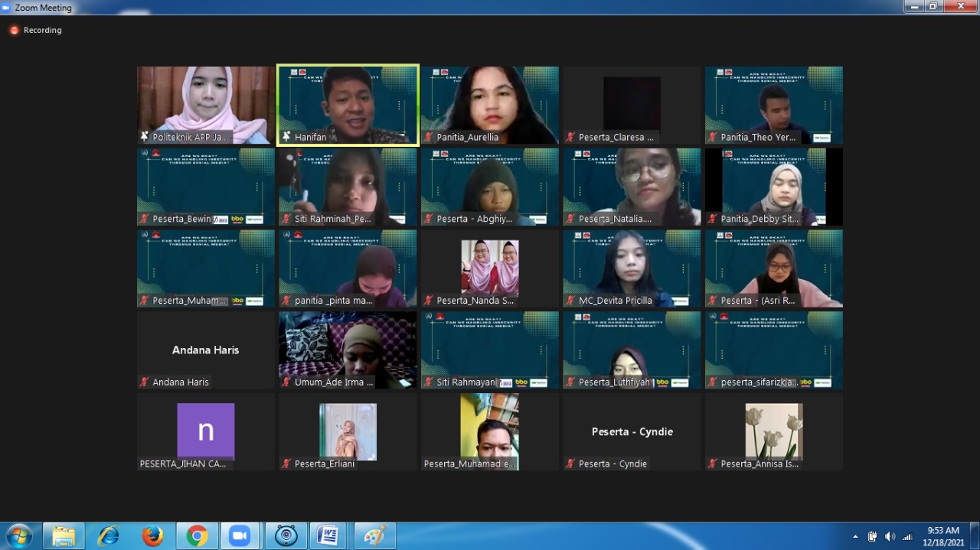980x550 pixels.
Task: Click the red Recording indicator icon
Action: coord(14,31)
